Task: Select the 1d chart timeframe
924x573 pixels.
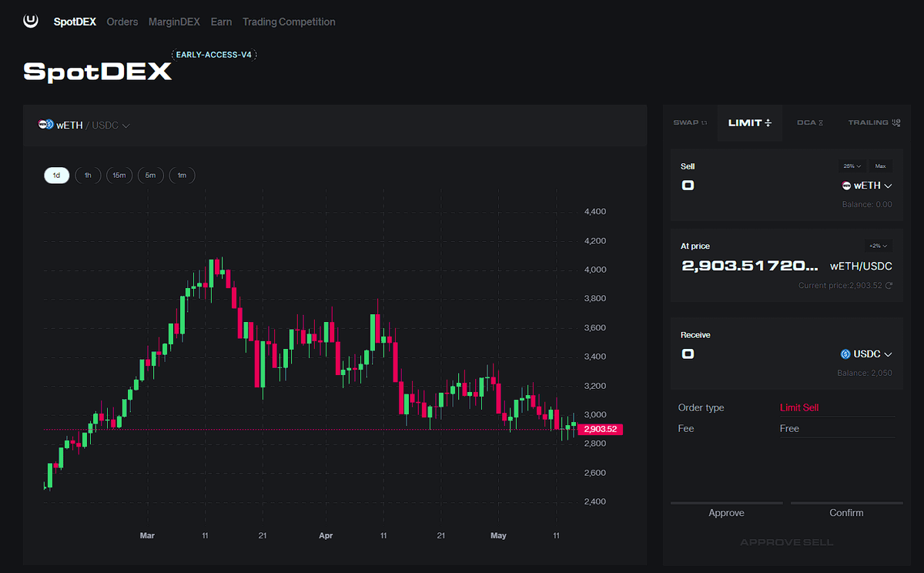Action: point(56,176)
